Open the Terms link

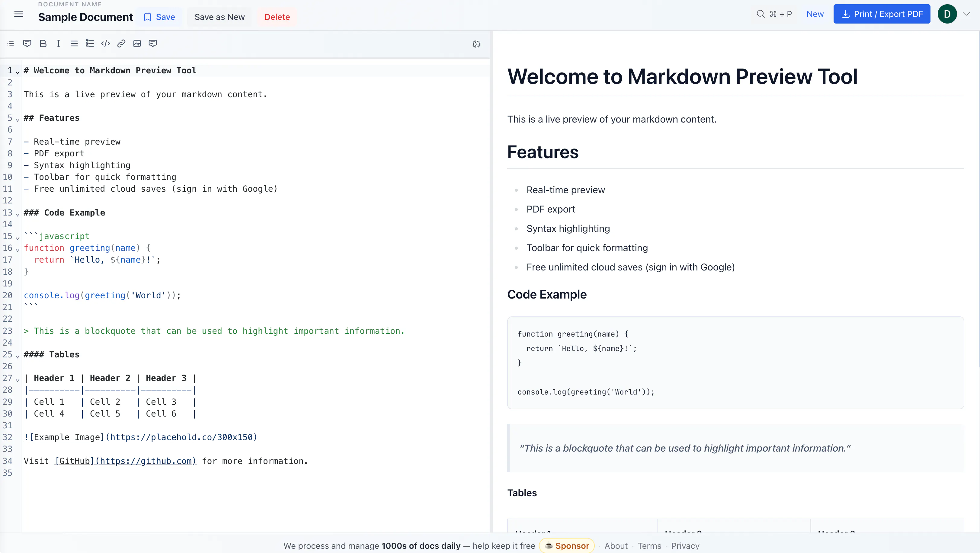(649, 546)
